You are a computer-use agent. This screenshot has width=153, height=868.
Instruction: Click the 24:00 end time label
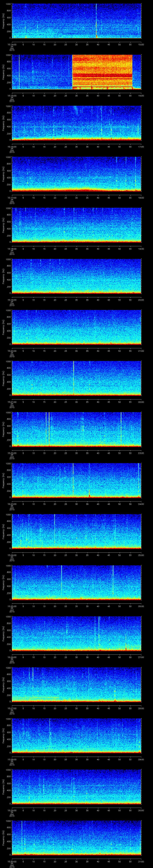[141, 504]
